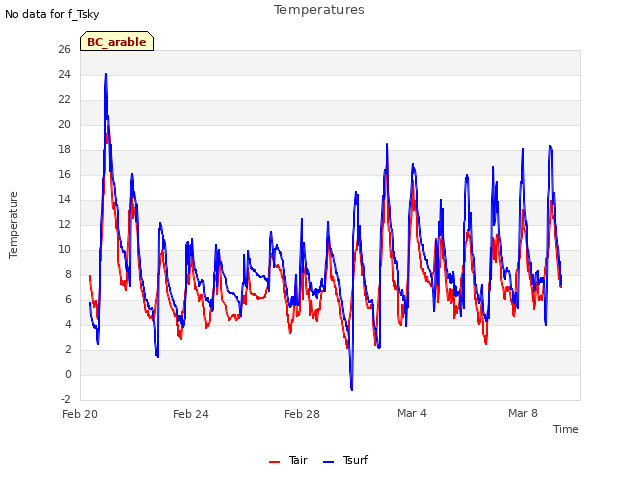This screenshot has height=480, width=640.
Task: Click the 0 y-axis tick label
Action: (68, 375)
